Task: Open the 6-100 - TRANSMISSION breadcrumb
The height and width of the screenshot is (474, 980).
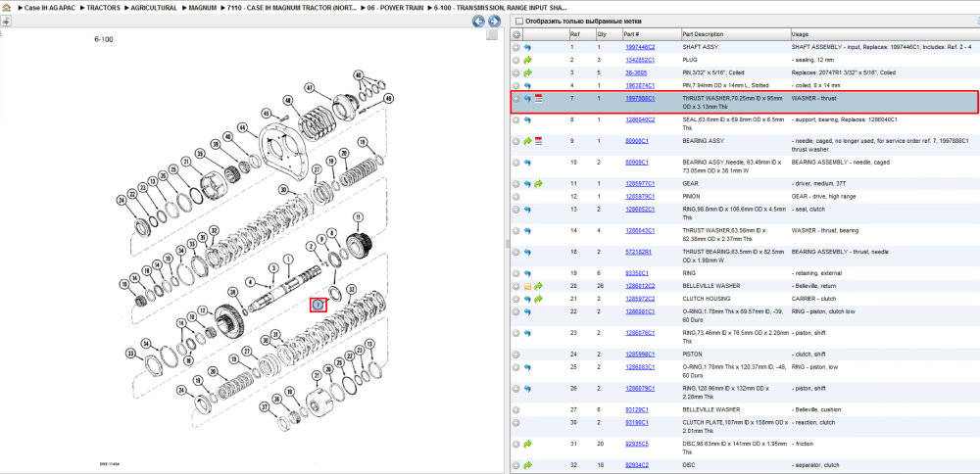Action: click(x=500, y=8)
